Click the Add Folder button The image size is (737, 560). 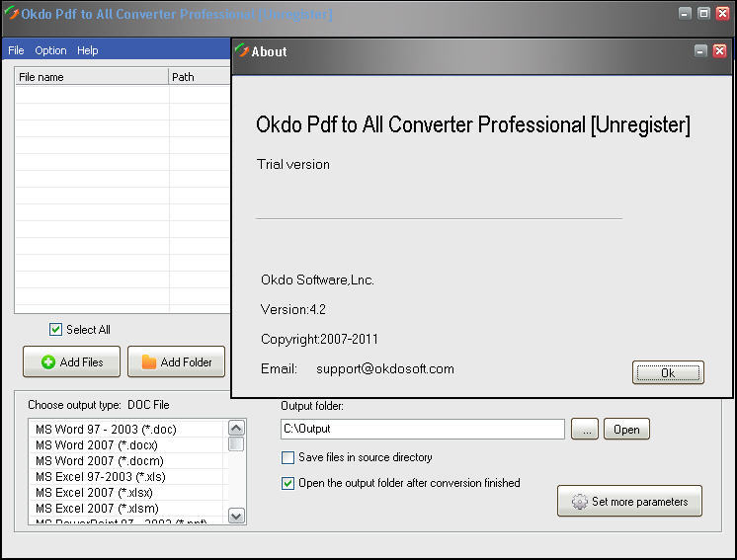[176, 362]
